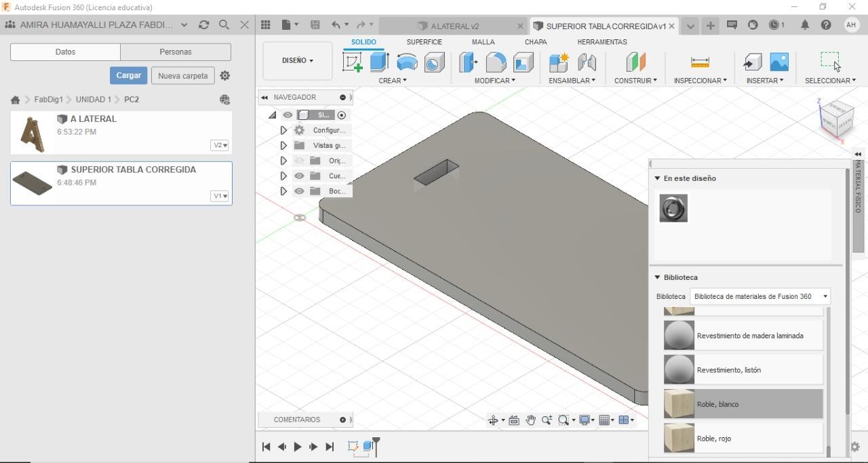This screenshot has height=463, width=868.
Task: Click the Cargar button
Action: 128,75
